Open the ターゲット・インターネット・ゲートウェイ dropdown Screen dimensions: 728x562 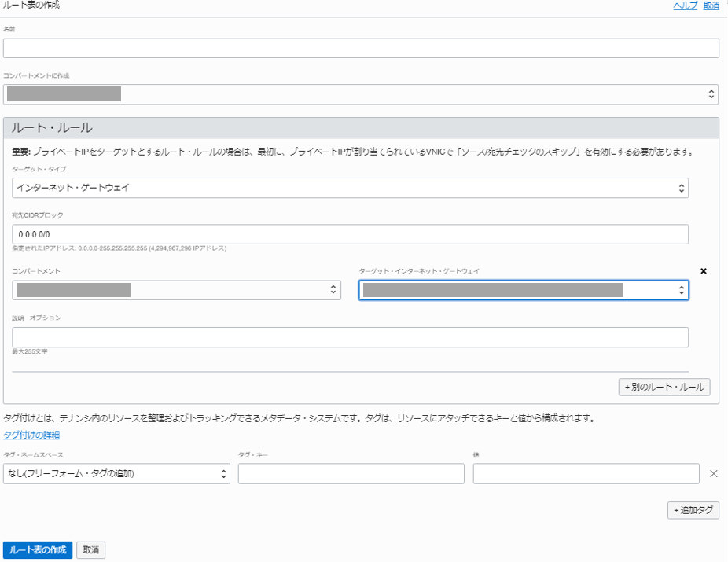pyautogui.click(x=524, y=290)
